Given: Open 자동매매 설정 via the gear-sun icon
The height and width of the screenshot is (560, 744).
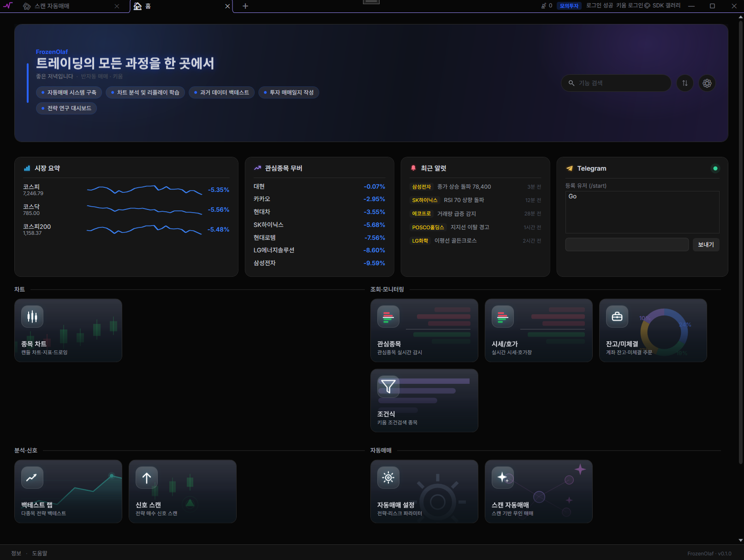Looking at the screenshot, I should point(388,477).
